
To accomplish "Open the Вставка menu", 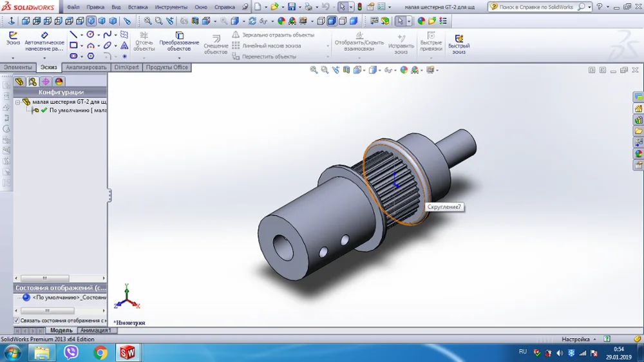I will pos(138,7).
